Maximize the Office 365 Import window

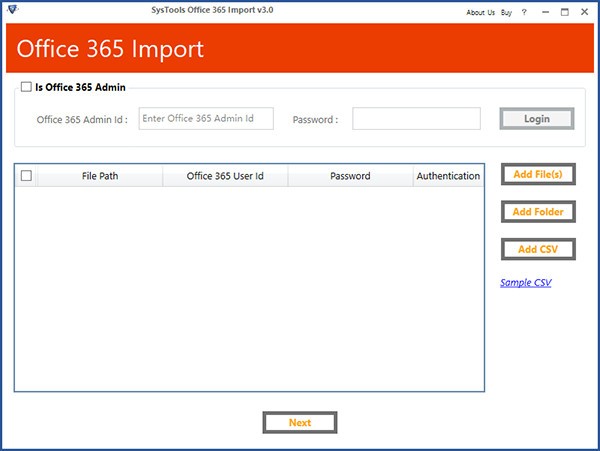tap(565, 12)
